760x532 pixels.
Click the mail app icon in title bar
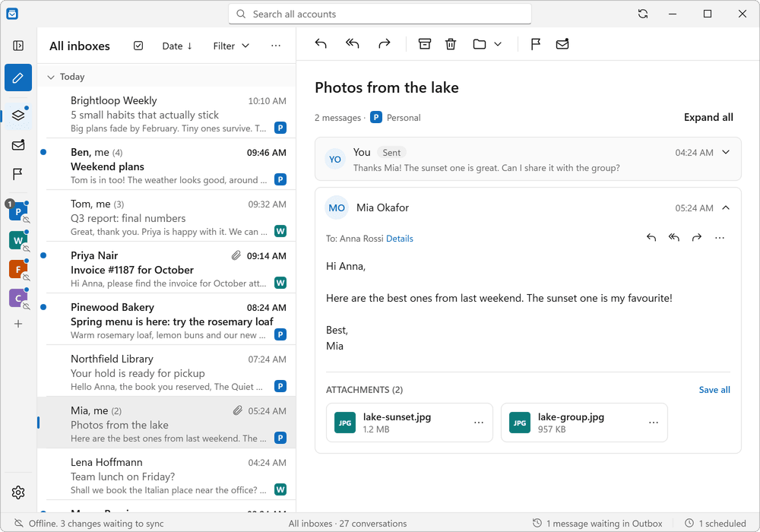tap(13, 14)
